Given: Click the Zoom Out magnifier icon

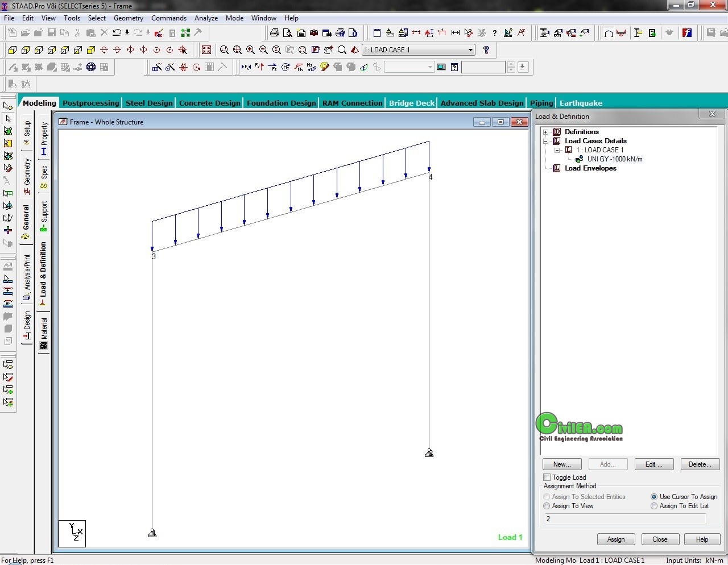Looking at the screenshot, I should pos(263,50).
